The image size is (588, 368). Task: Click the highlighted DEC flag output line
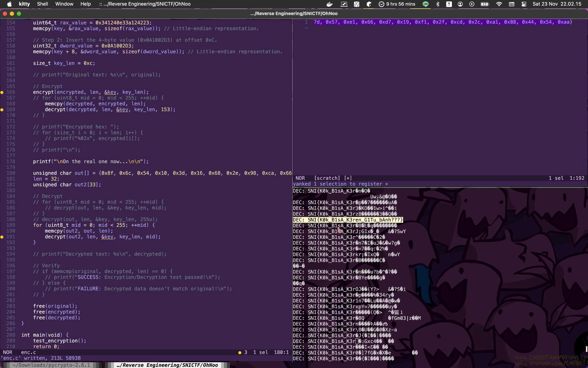coord(348,220)
